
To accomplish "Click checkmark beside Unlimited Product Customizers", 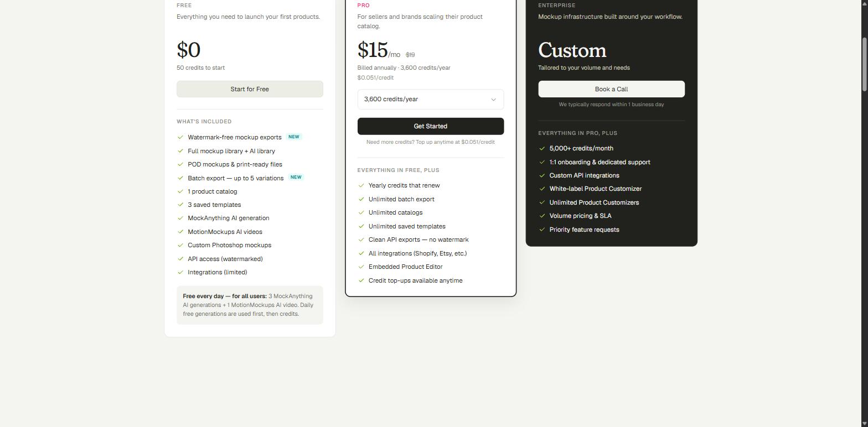I will pyautogui.click(x=542, y=202).
